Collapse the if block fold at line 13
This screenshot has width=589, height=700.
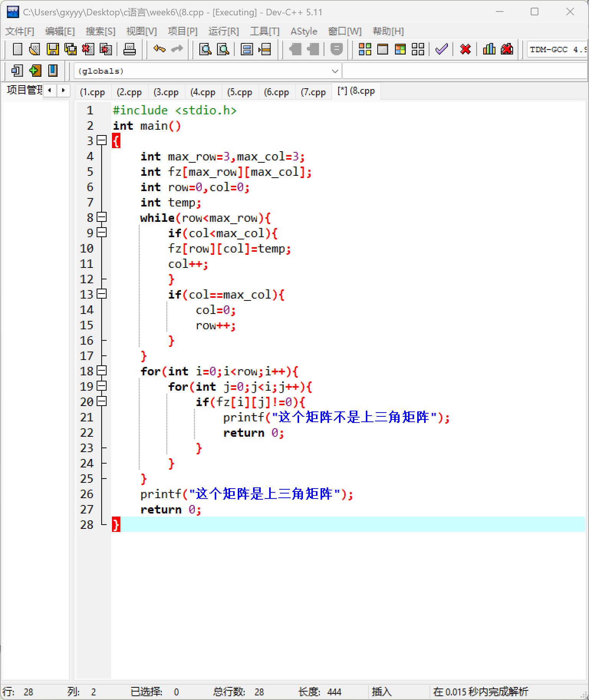(102, 294)
